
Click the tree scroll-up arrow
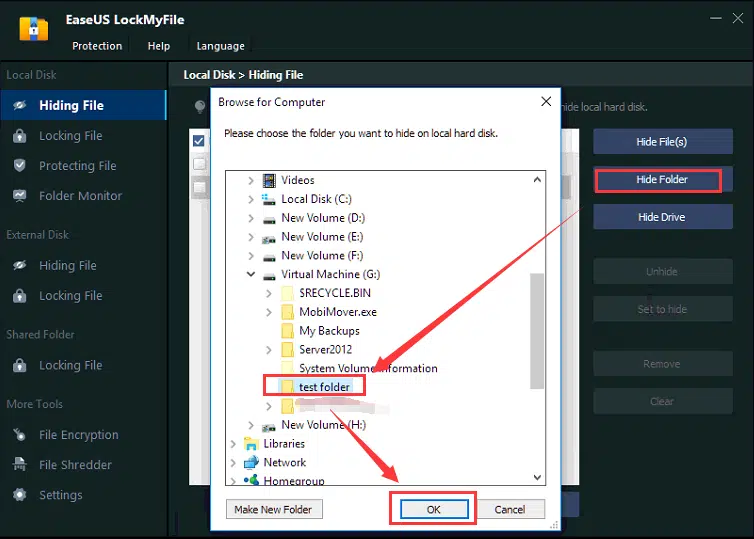pyautogui.click(x=537, y=180)
